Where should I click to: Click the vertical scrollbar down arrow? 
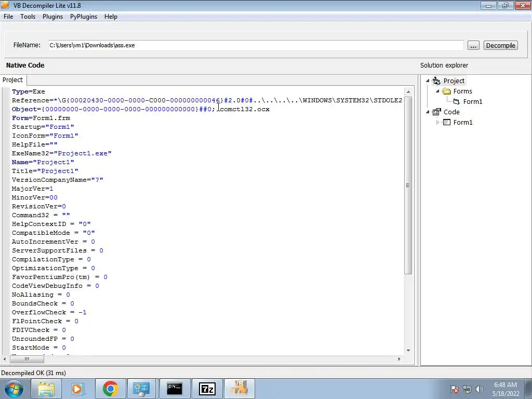408,350
